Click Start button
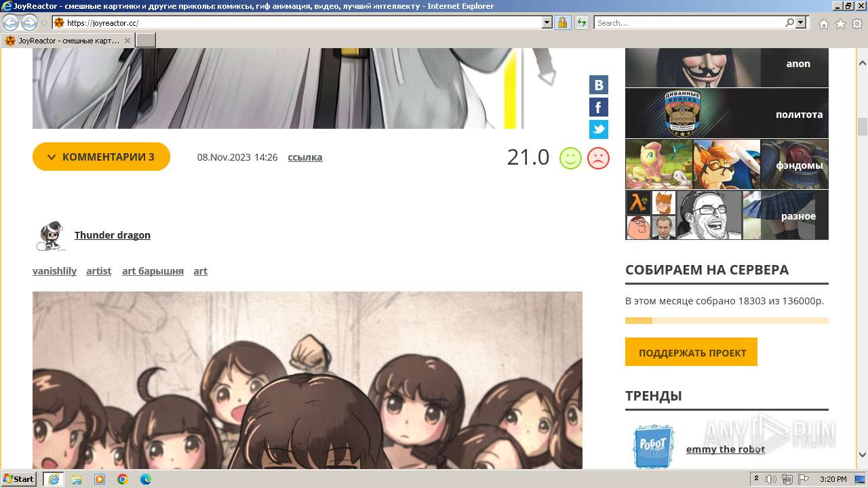Image resolution: width=868 pixels, height=488 pixels. (19, 479)
